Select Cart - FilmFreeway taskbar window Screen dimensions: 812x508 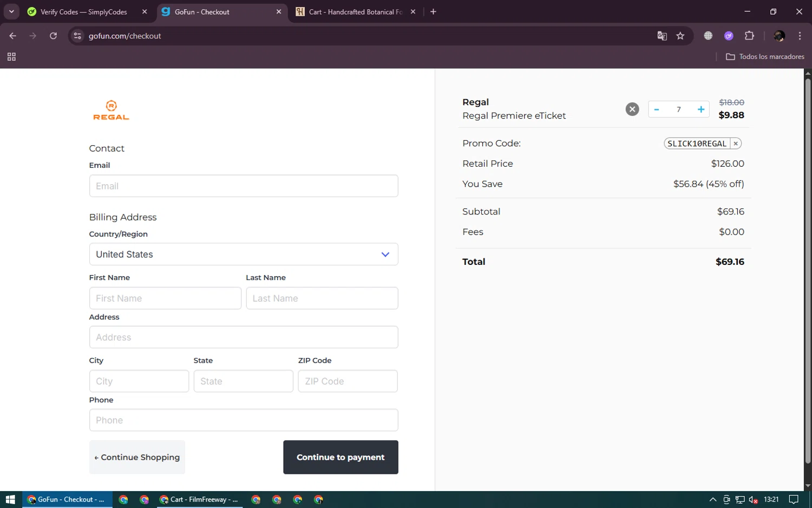[x=200, y=499]
